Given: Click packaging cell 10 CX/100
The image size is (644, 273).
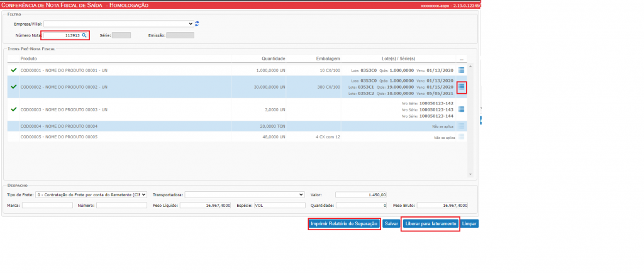Looking at the screenshot, I should pos(330,70).
